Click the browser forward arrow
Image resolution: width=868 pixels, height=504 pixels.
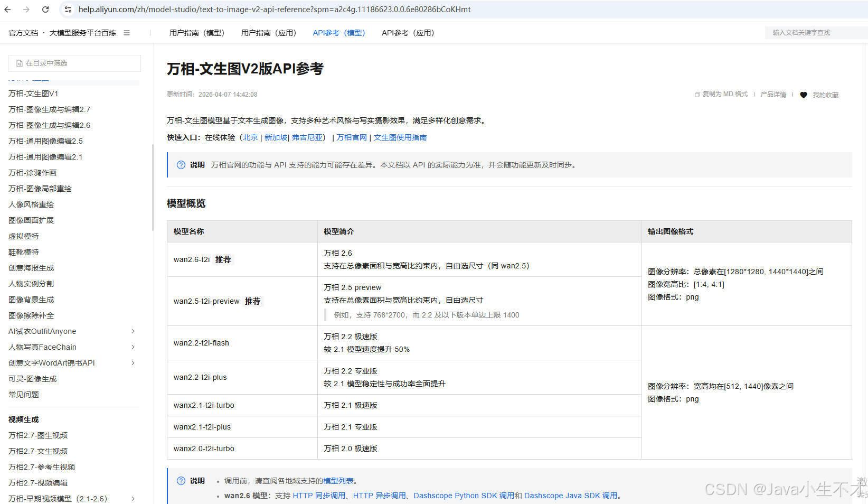26,10
